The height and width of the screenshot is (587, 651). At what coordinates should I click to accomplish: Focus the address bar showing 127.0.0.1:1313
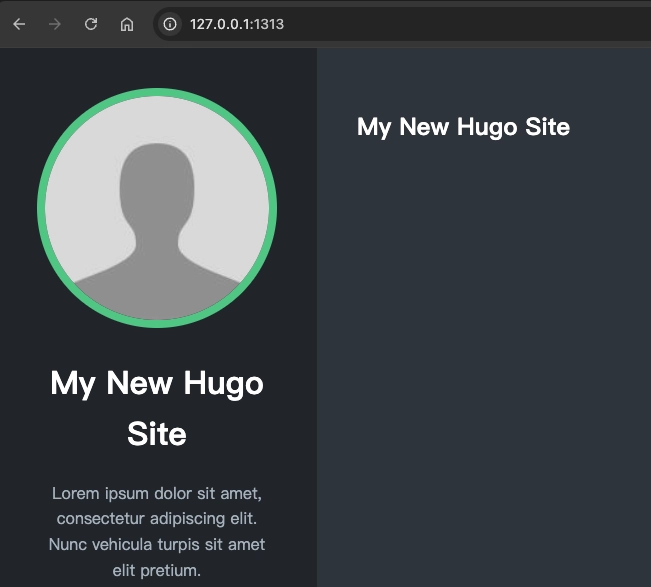pyautogui.click(x=402, y=24)
